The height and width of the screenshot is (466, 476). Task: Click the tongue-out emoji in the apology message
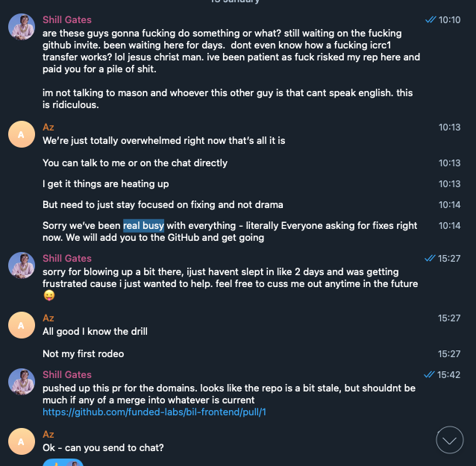tap(48, 295)
